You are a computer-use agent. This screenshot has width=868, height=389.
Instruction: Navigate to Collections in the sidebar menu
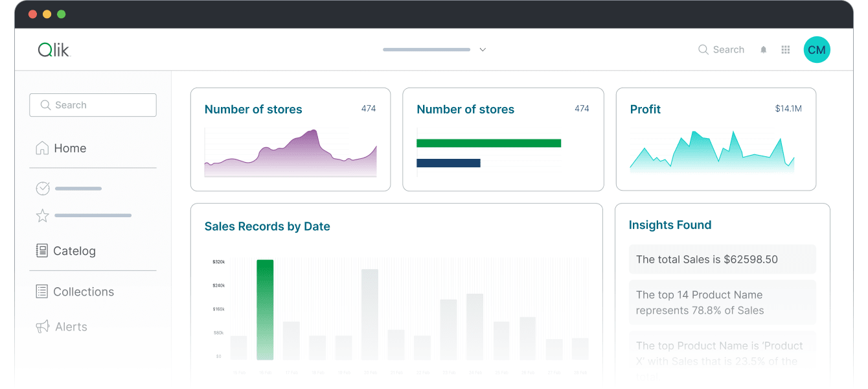pyautogui.click(x=83, y=291)
